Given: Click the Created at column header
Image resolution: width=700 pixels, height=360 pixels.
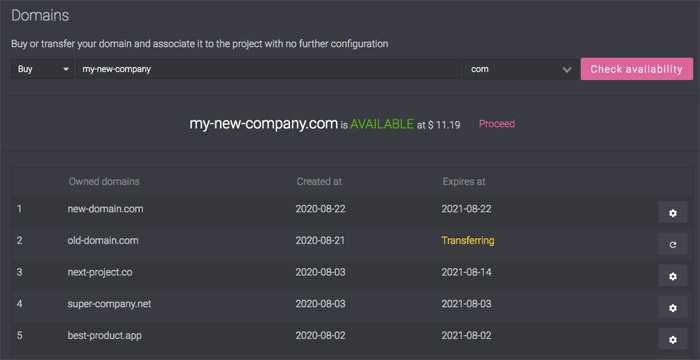Looking at the screenshot, I should (319, 182).
